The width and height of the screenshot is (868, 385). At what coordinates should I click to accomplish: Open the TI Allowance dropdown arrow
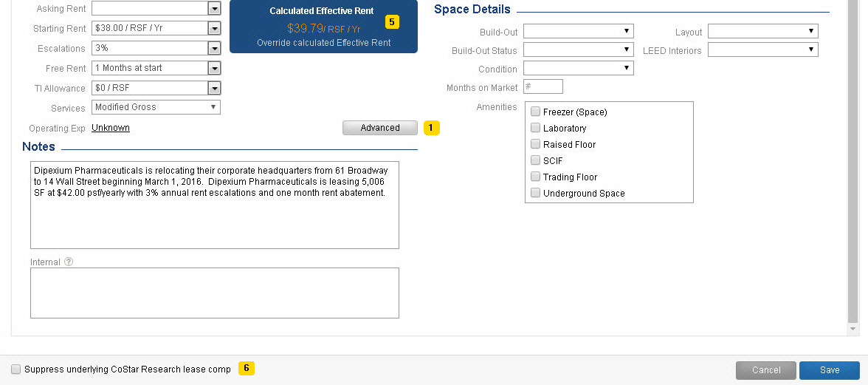pyautogui.click(x=214, y=88)
